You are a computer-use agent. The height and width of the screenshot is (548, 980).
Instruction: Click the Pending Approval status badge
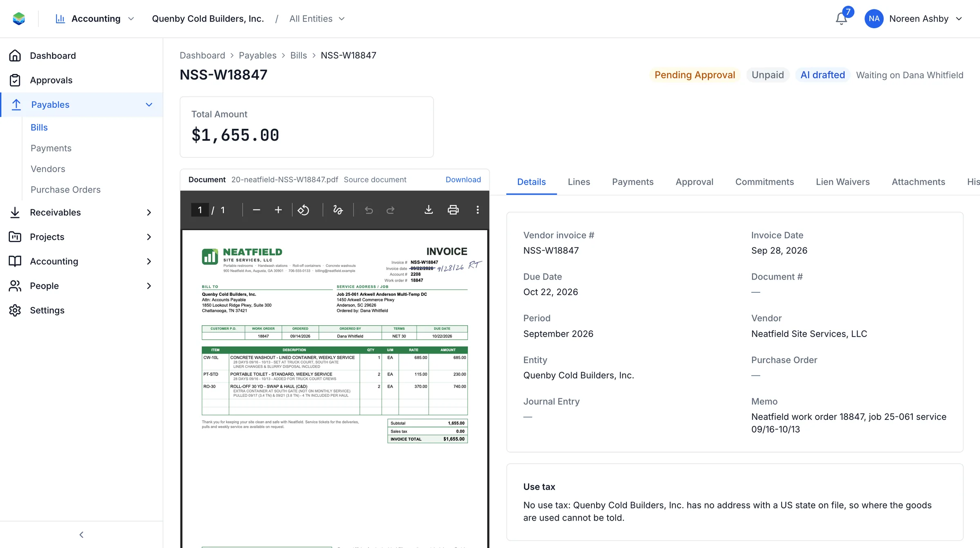pyautogui.click(x=695, y=75)
